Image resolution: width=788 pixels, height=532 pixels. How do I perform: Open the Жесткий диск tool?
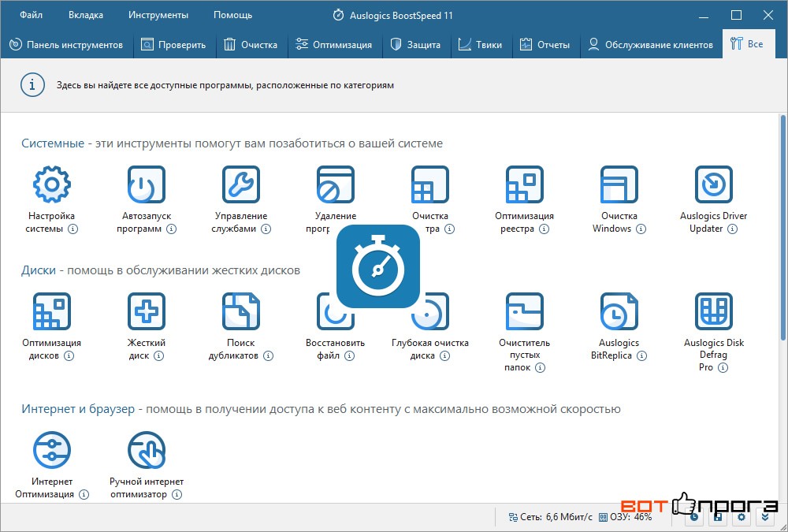pyautogui.click(x=147, y=311)
